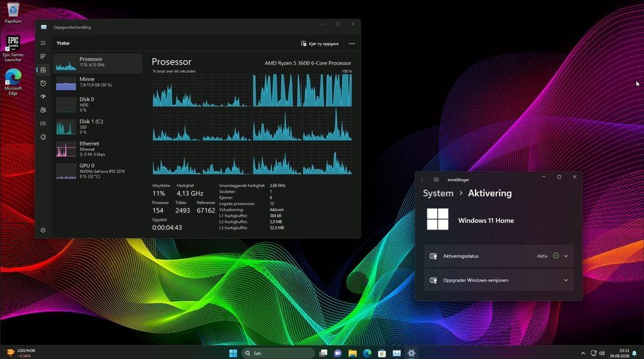Click the first CPU core usage graph
Viewport: 644px width, 359px height.
pos(177,91)
